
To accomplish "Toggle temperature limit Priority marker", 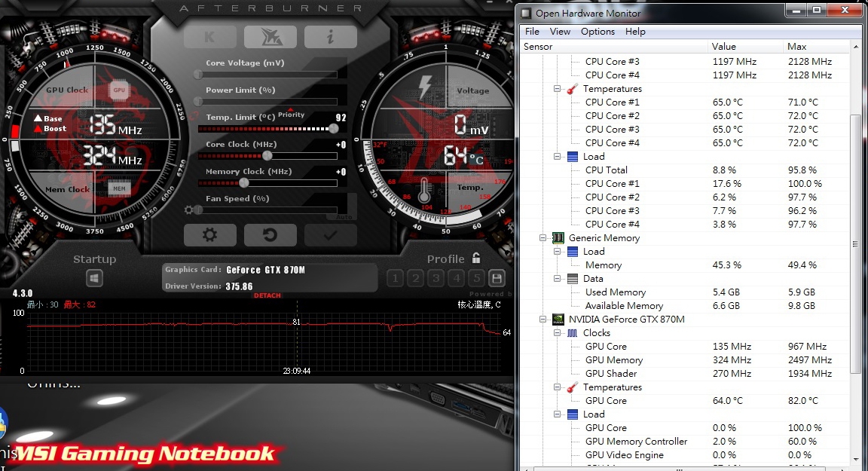I will pos(291,114).
